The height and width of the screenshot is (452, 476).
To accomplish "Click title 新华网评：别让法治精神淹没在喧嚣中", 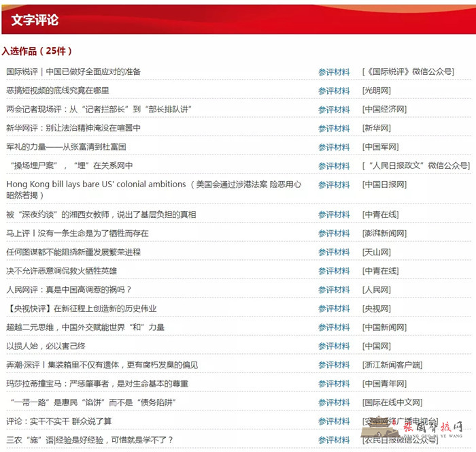I will [73, 128].
